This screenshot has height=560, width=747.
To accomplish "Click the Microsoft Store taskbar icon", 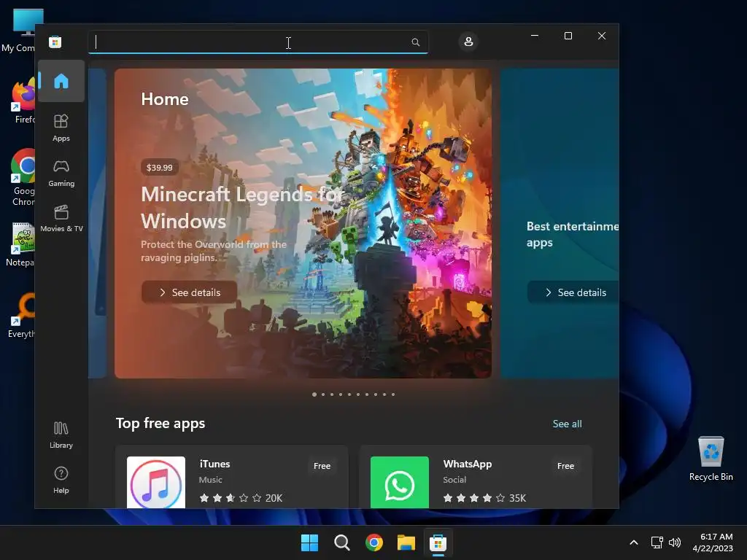I will pyautogui.click(x=438, y=542).
